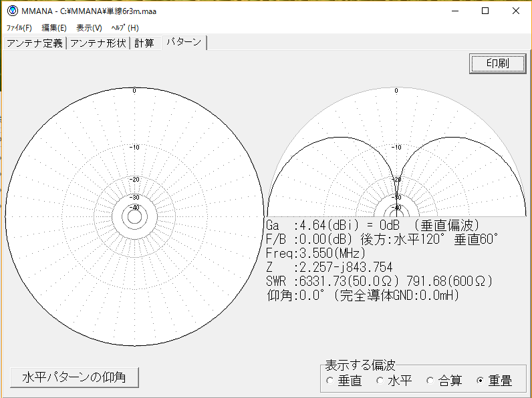Click the -10 label in horizontal pattern plot

click(134, 147)
